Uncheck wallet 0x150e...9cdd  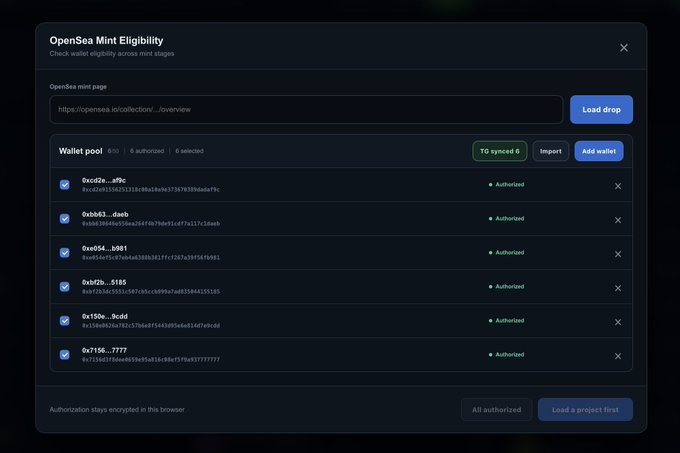pos(65,321)
